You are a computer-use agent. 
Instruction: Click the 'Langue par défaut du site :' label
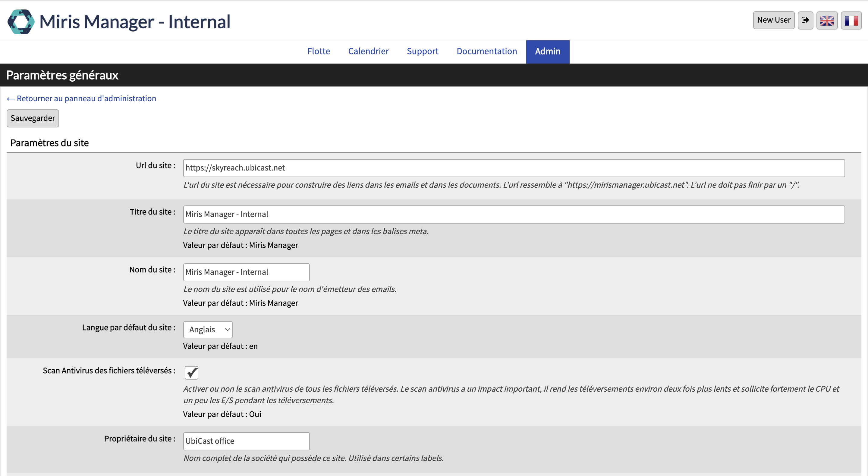click(129, 327)
